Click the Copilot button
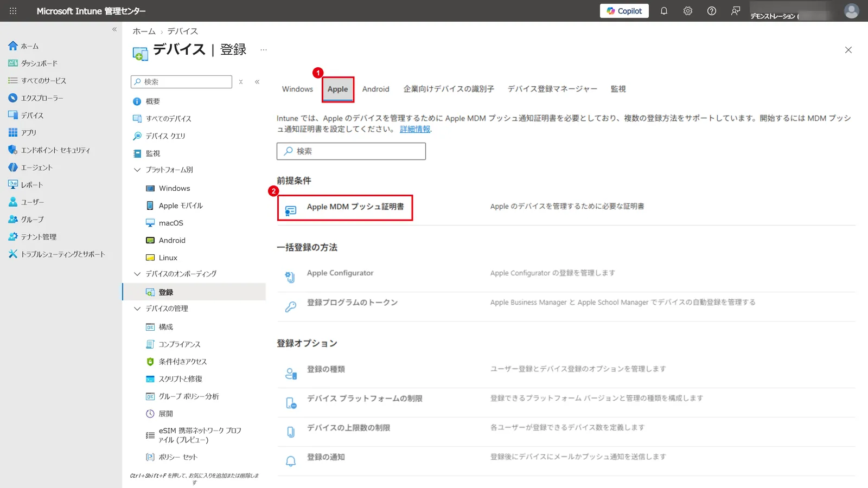 tap(624, 11)
